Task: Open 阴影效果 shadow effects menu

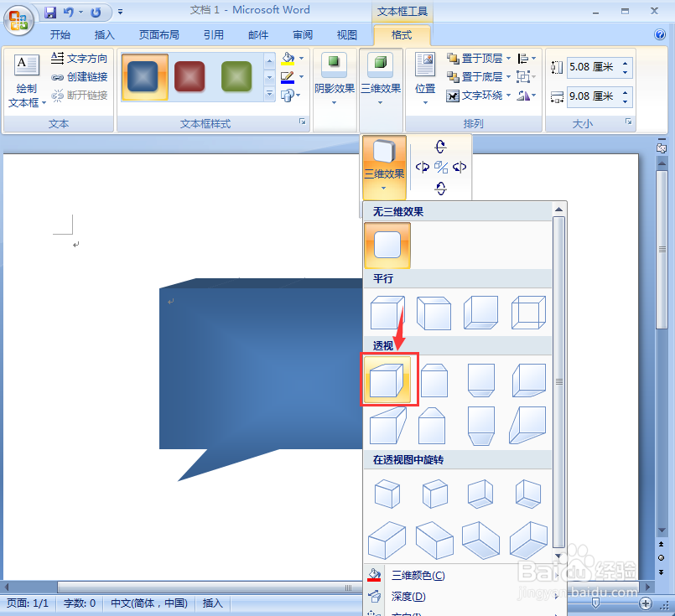Action: click(x=335, y=80)
